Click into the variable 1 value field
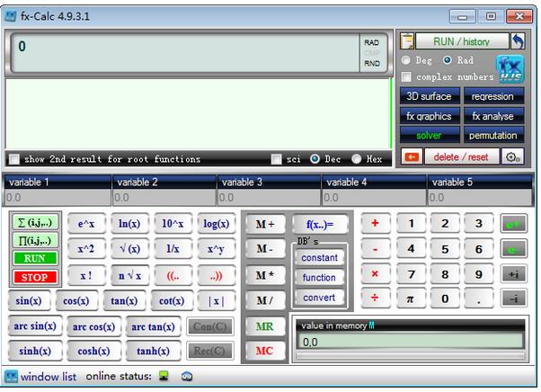Viewport: 541px width, 392px height. click(58, 198)
